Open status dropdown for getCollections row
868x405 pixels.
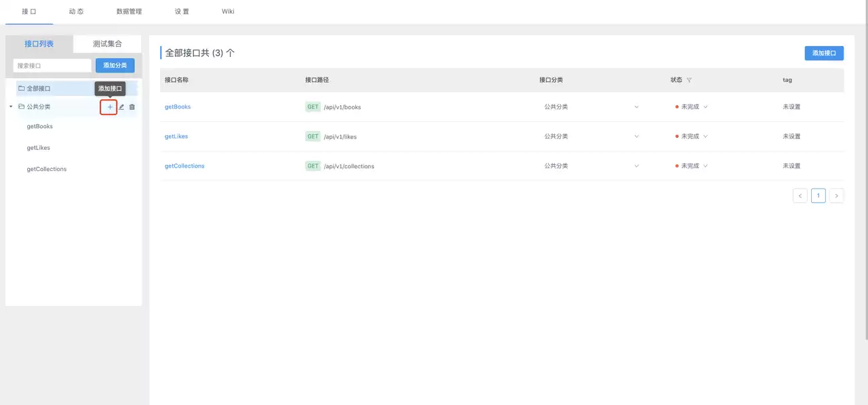click(x=705, y=166)
